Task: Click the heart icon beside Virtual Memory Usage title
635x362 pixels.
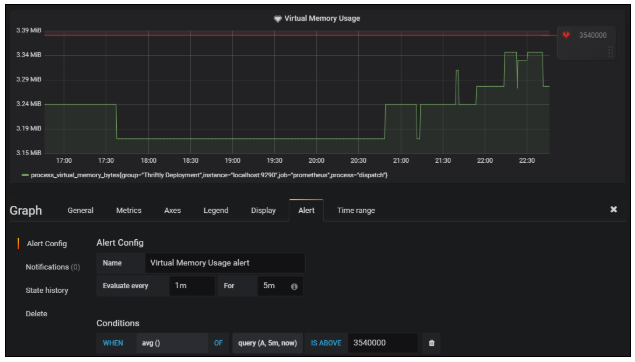Action: pos(277,19)
